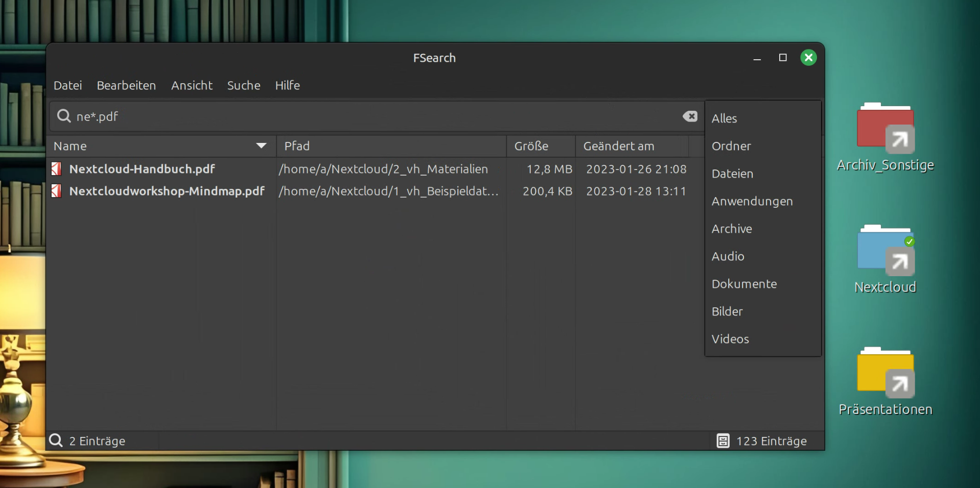
Task: Click the magnifier icon in the status bar
Action: 56,441
